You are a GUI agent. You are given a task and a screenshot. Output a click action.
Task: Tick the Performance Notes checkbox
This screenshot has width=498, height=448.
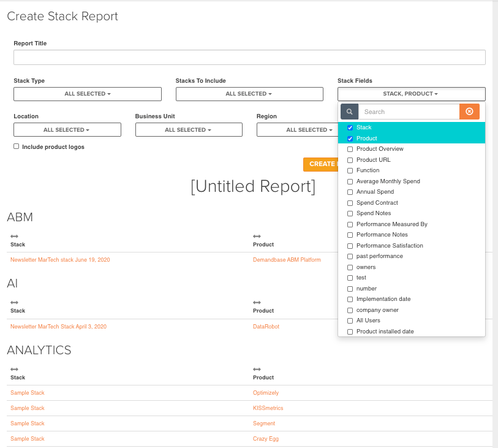click(x=350, y=235)
